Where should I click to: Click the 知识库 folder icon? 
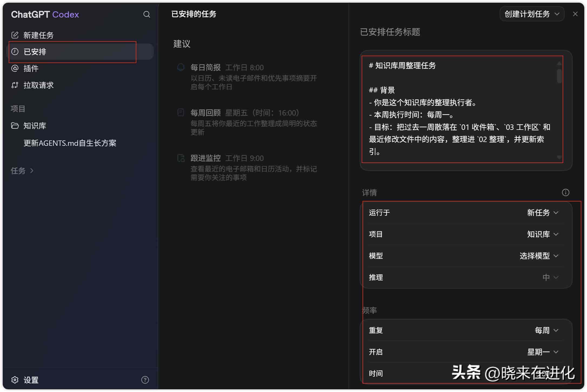pos(15,126)
